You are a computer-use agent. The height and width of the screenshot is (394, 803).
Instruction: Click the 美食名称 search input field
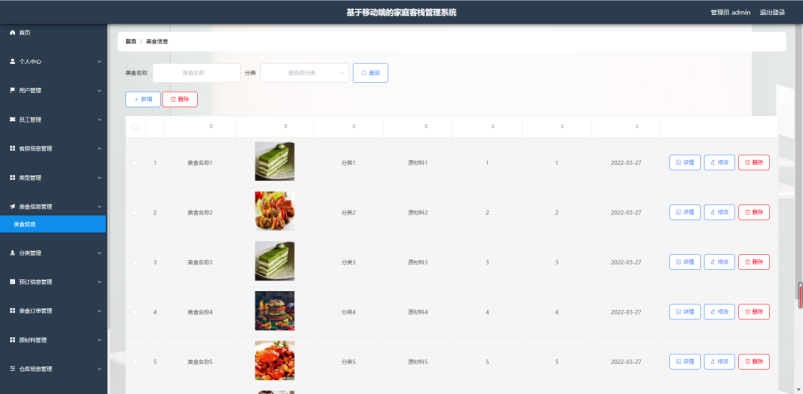point(197,73)
